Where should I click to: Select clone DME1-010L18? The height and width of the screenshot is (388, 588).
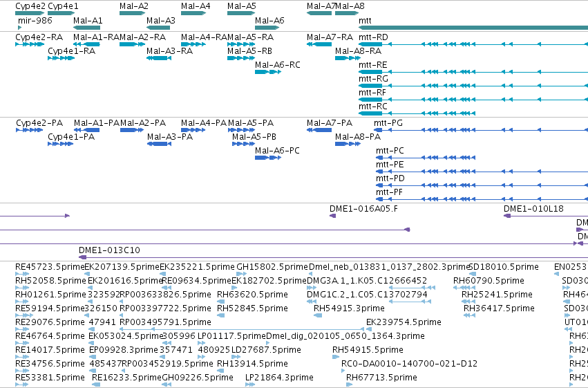coord(546,216)
